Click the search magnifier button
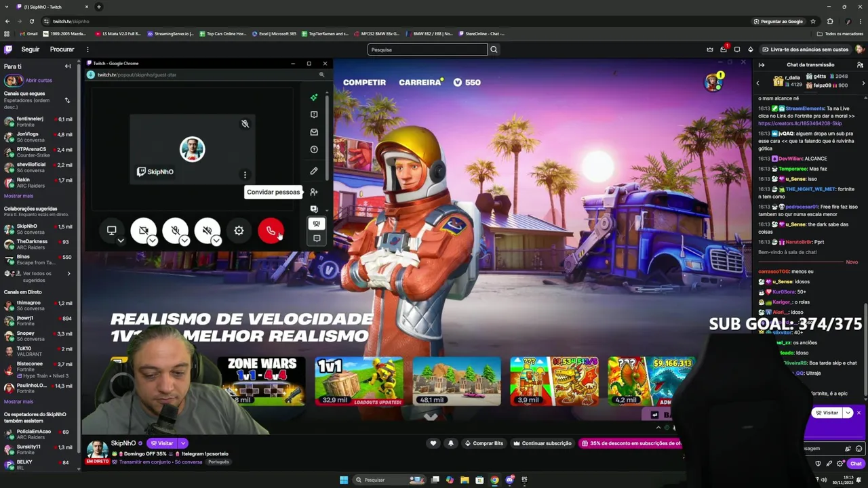 coord(494,49)
